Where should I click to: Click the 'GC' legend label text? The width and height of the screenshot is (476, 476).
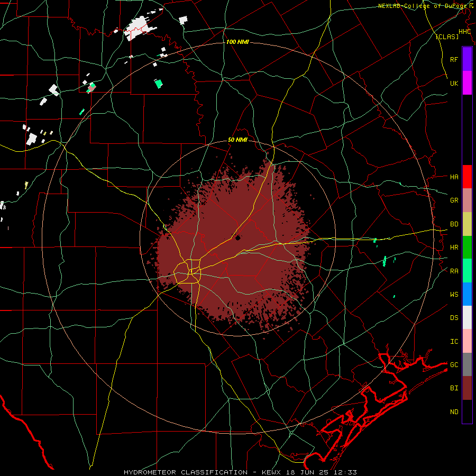[x=454, y=364]
